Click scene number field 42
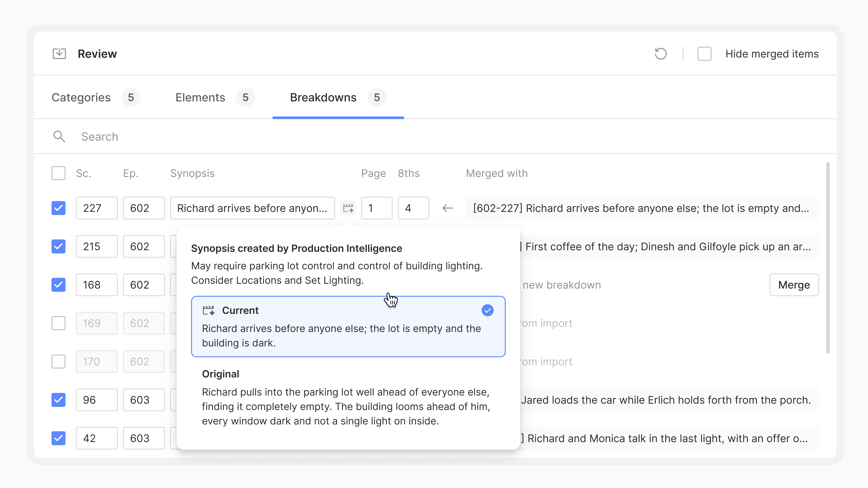Screen dimensions: 868x488 coord(97,438)
